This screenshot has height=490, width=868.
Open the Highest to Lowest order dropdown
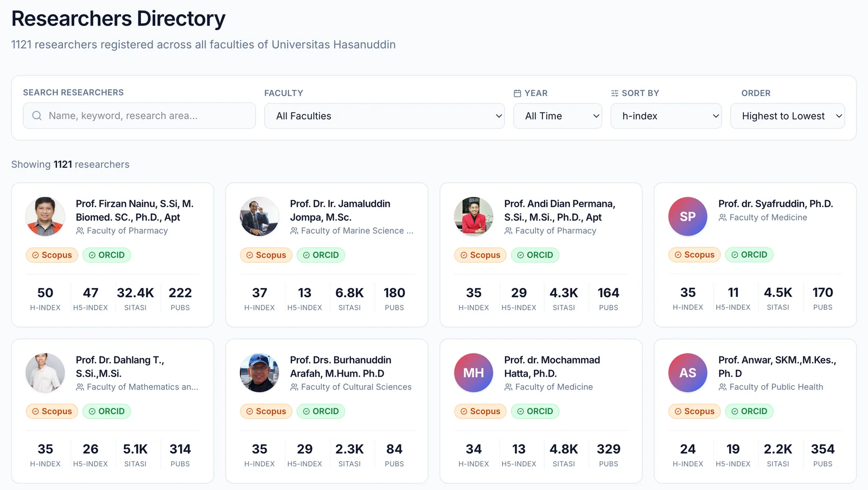[788, 116]
